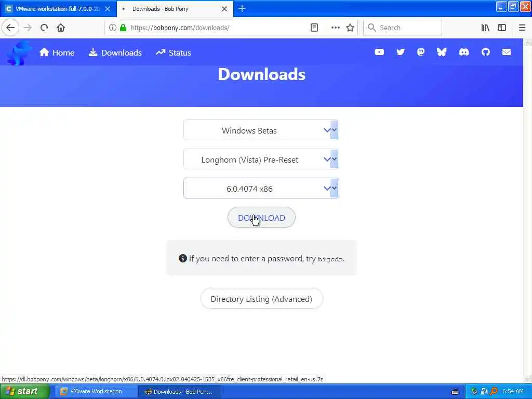
Task: Click the info icon beside password hint
Action: (x=182, y=258)
